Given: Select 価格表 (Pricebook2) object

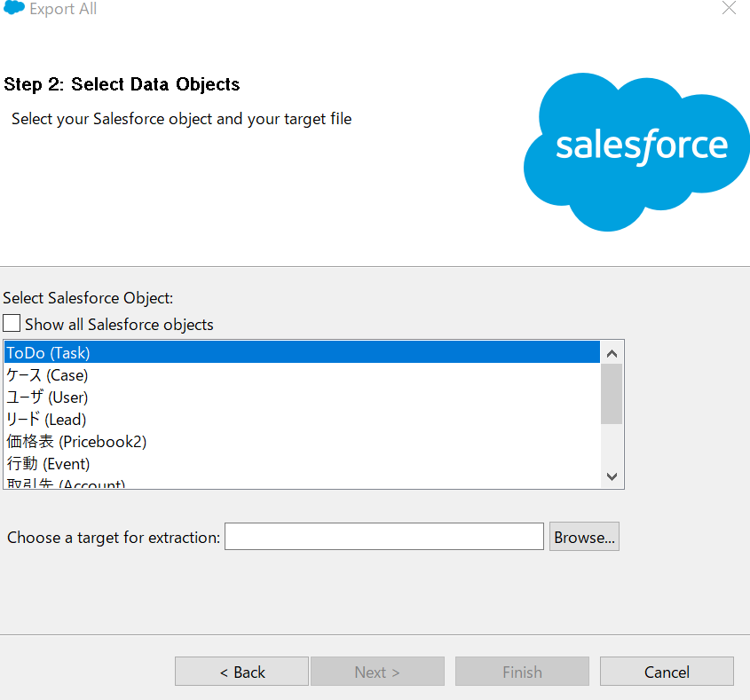Looking at the screenshot, I should 76,442.
